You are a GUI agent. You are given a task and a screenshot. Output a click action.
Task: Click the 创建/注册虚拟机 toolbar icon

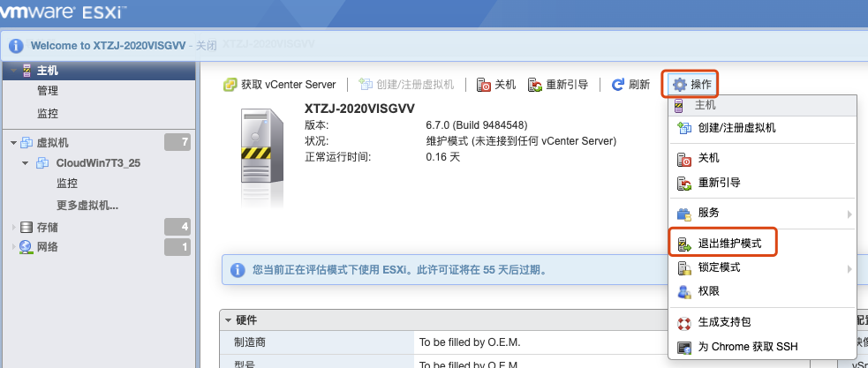pos(366,84)
